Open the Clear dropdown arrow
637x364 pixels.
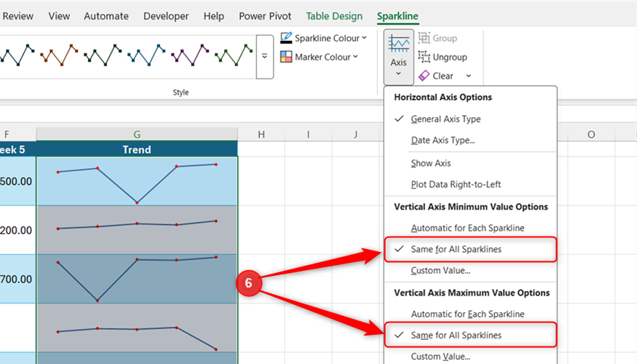coord(468,76)
